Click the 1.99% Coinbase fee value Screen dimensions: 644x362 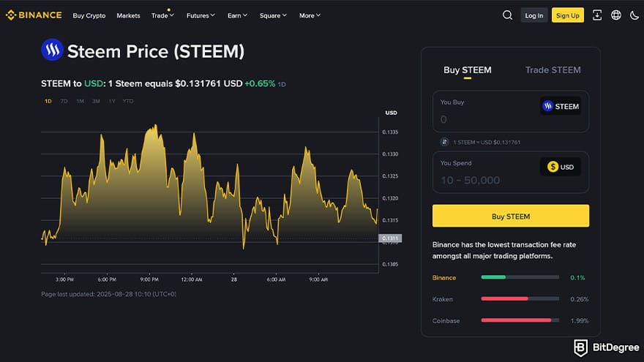pos(580,320)
